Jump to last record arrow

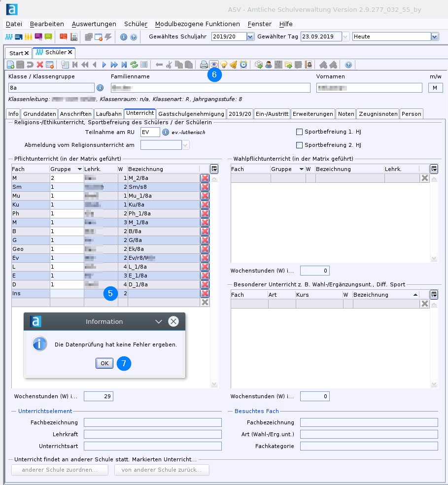(124, 65)
